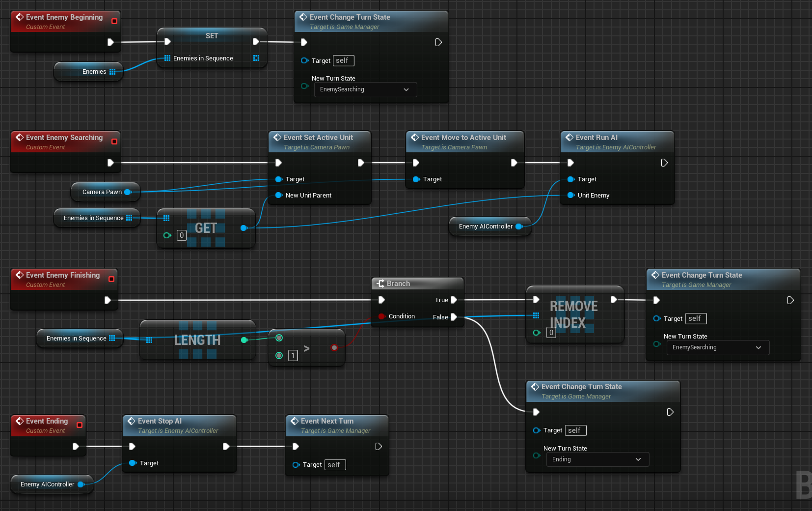The height and width of the screenshot is (511, 812).
Task: Select the Camera Pawn variable node
Action: pos(102,192)
